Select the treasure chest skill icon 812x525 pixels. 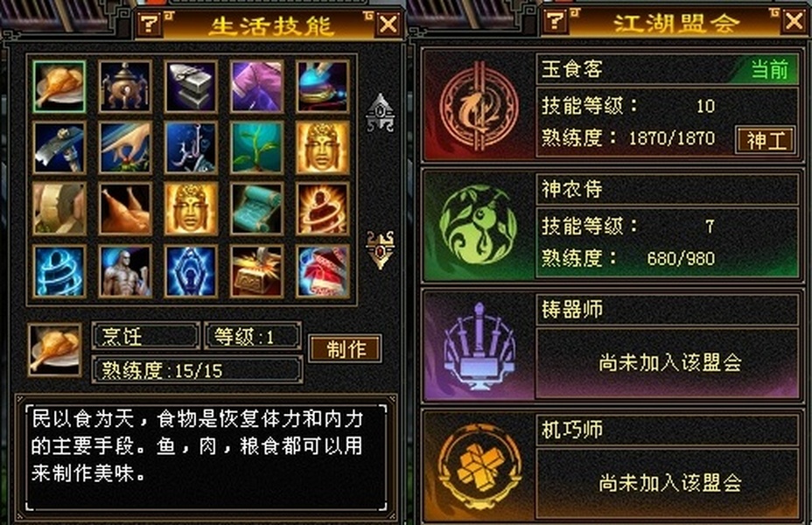[256, 272]
